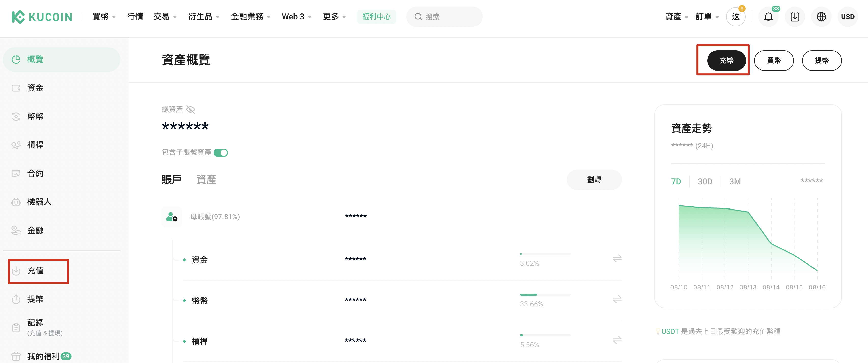This screenshot has width=868, height=363.
Task: Click the 買幣 outlined button
Action: click(x=774, y=60)
